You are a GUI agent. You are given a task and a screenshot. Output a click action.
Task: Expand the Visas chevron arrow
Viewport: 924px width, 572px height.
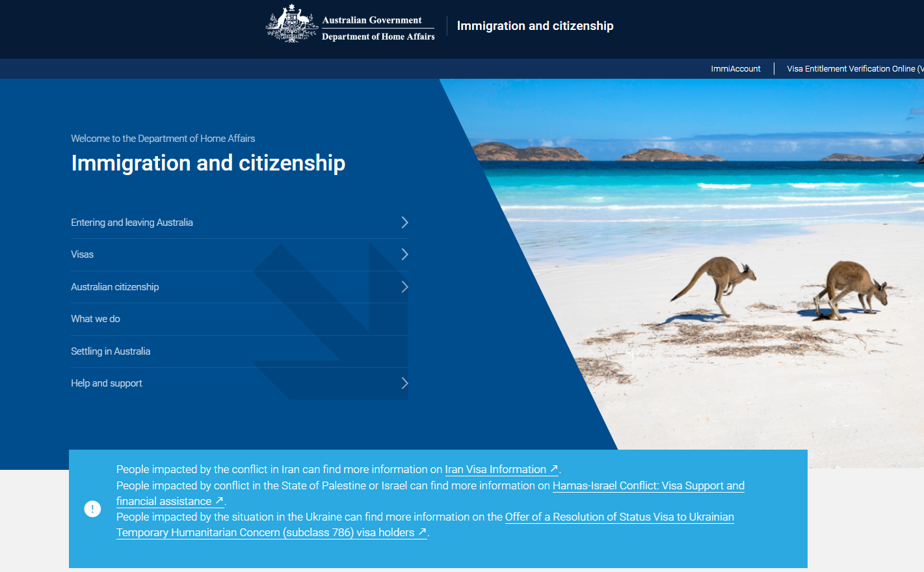pos(404,254)
